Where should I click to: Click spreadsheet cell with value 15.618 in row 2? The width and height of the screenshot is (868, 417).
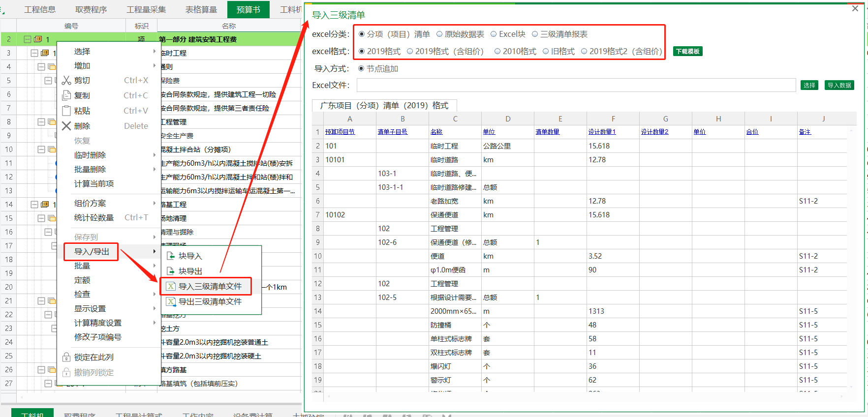[x=613, y=146]
